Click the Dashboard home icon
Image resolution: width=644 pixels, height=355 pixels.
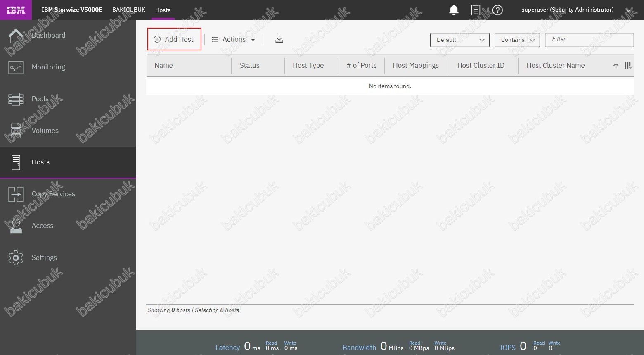pyautogui.click(x=16, y=36)
